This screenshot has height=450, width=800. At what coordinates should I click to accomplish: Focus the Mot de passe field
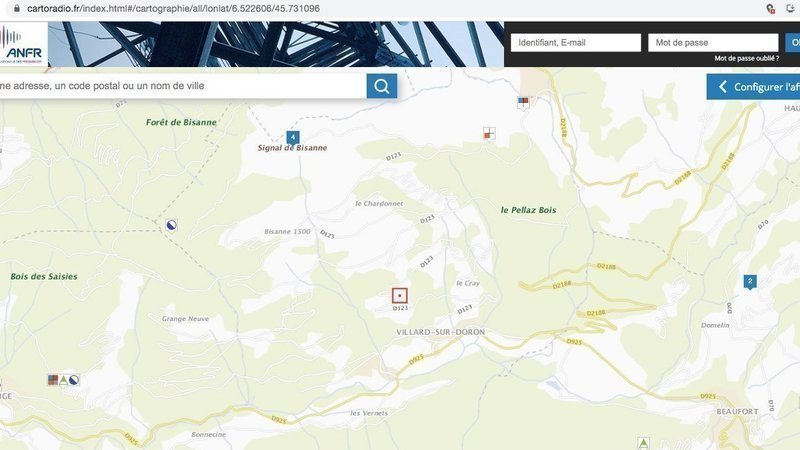712,43
